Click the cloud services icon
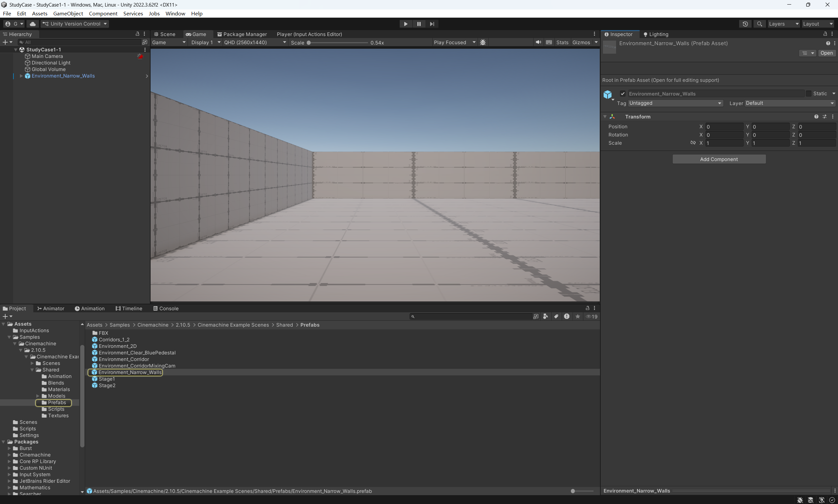Screen dimensions: 838x504 [x=33, y=24]
